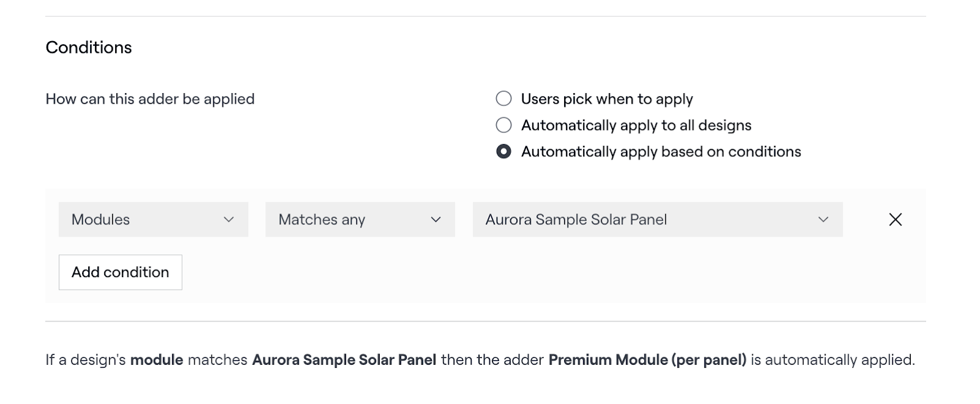Expand the 'Matches any' operator dropdown
The height and width of the screenshot is (404, 980).
360,219
